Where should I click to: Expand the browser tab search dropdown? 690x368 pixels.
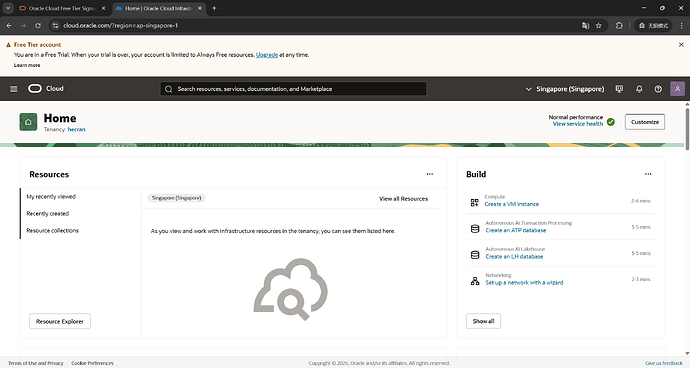pos(8,8)
